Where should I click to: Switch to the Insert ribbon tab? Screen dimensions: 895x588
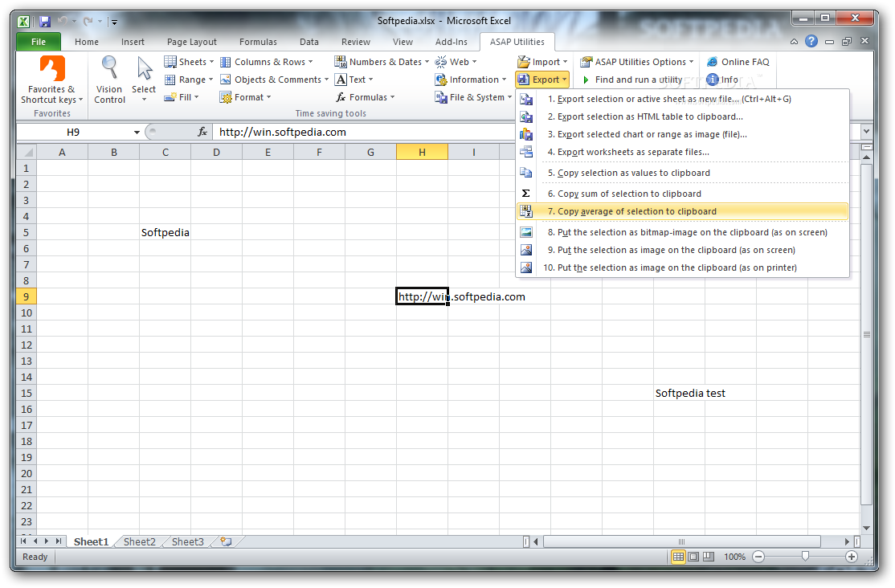(133, 42)
